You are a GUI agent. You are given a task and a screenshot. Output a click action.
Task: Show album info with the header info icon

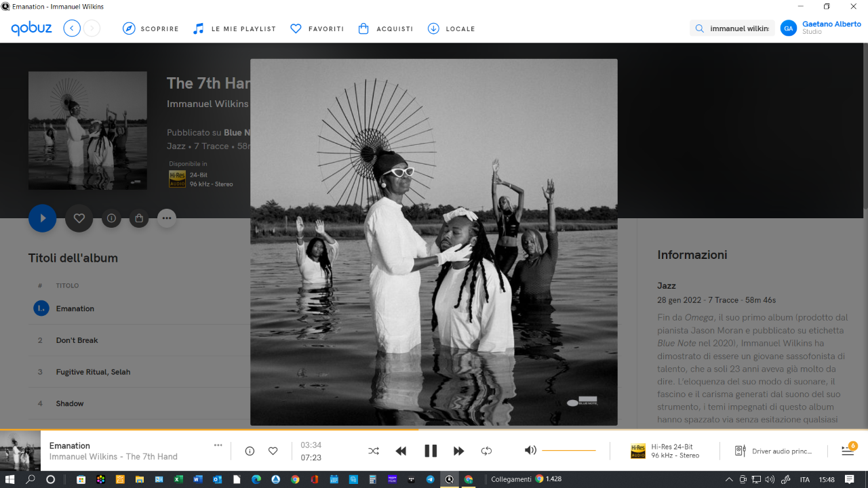(111, 218)
